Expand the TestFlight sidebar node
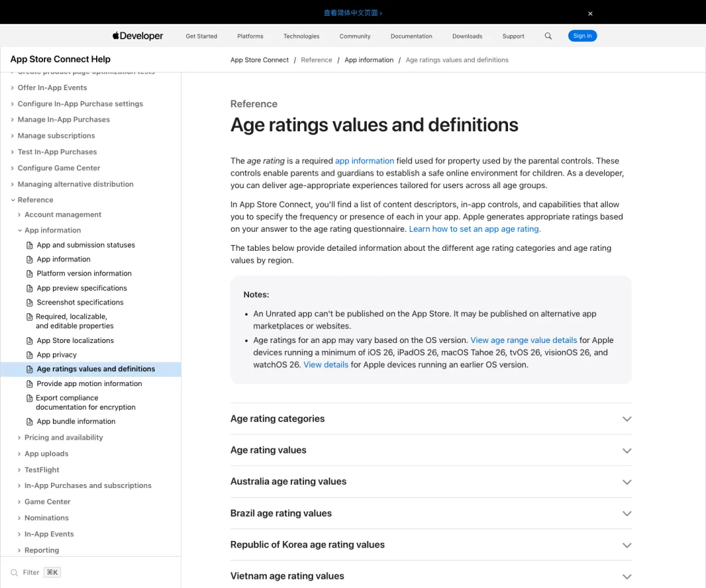This screenshot has height=588, width=706. pos(20,470)
